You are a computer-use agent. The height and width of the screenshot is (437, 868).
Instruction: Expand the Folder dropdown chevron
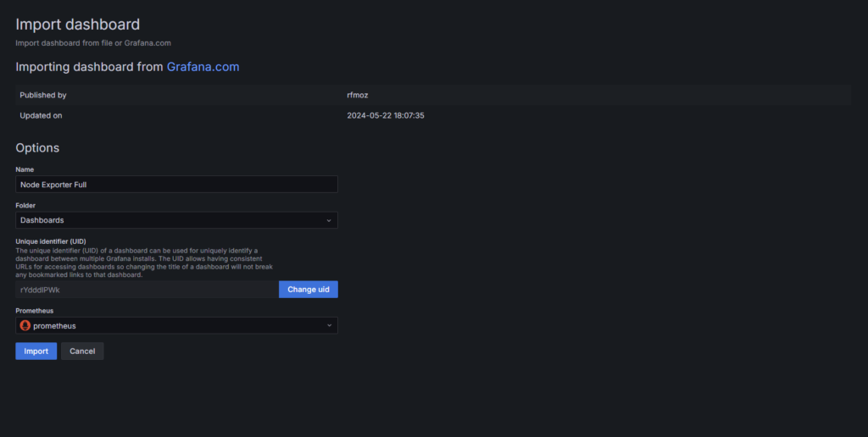[329, 220]
